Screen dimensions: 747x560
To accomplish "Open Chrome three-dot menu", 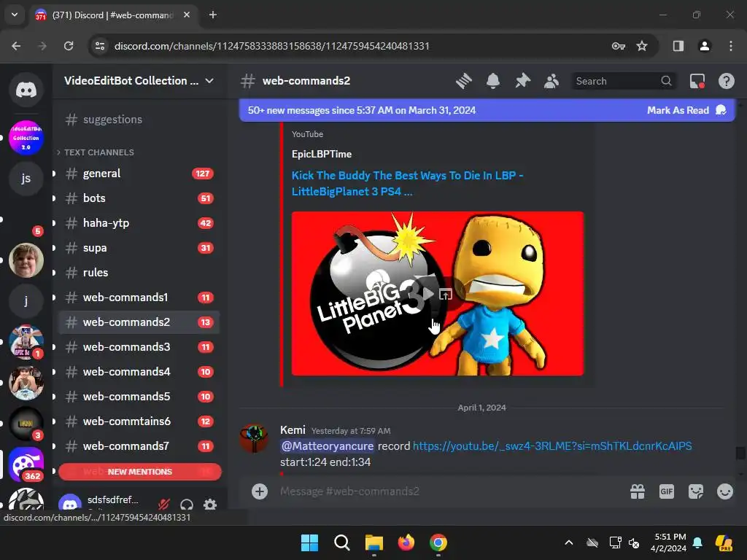I will (731, 46).
